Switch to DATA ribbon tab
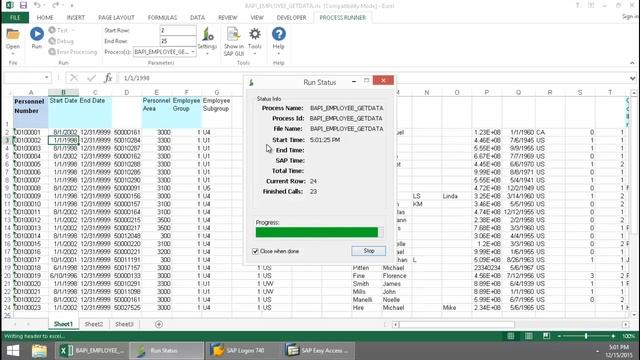 tap(197, 18)
